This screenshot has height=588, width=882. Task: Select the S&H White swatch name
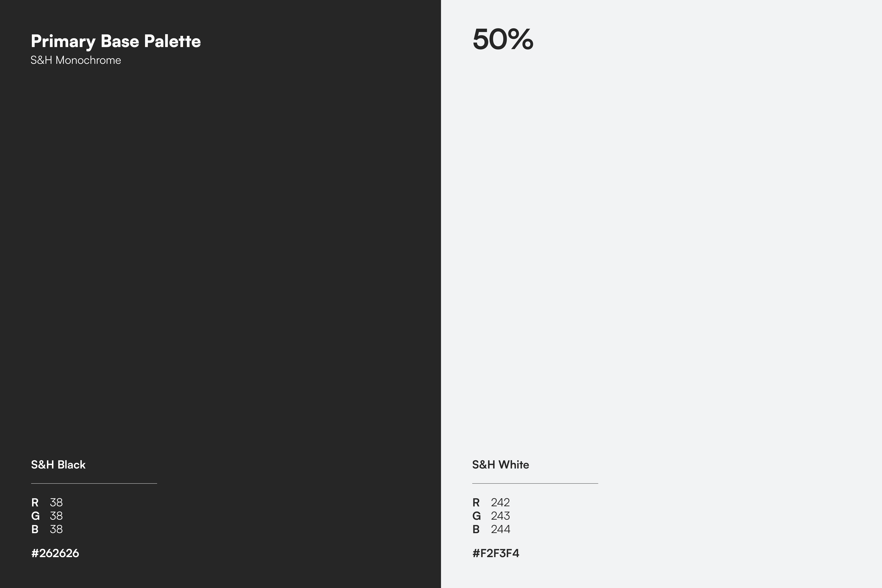coord(500,465)
